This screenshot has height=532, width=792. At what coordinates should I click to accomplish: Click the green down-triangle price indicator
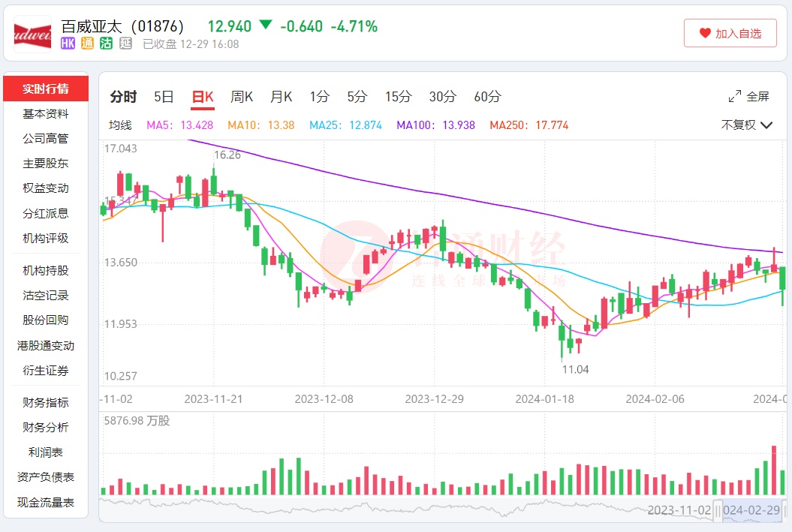265,26
